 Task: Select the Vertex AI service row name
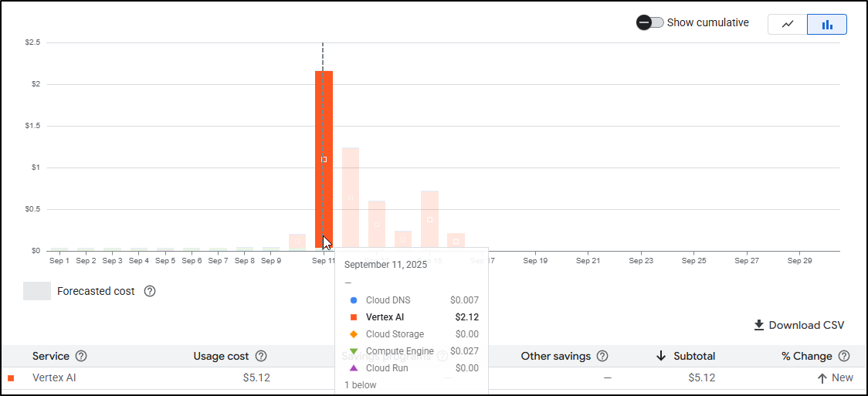(54, 378)
